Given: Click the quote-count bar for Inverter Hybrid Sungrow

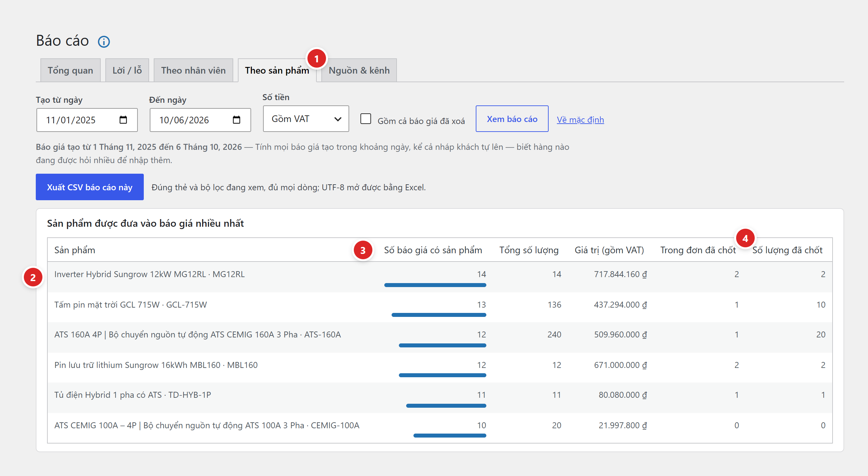Looking at the screenshot, I should coord(435,285).
